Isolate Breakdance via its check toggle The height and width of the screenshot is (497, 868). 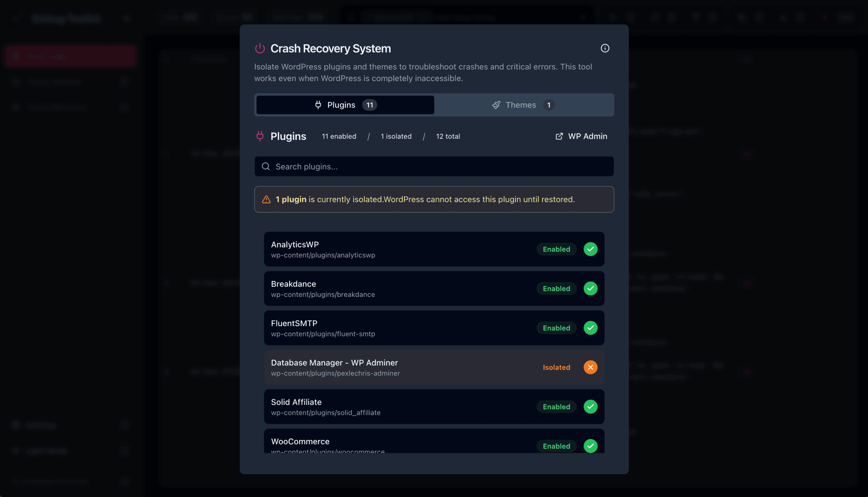[590, 288]
